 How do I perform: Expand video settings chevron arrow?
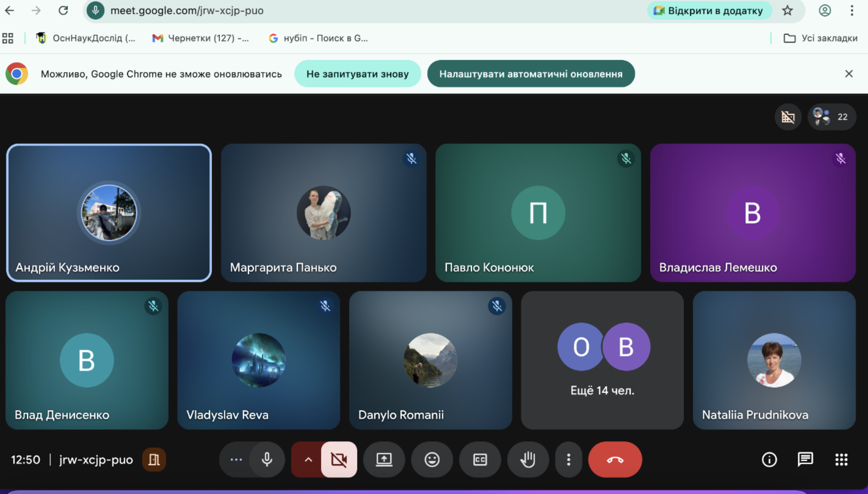(308, 459)
